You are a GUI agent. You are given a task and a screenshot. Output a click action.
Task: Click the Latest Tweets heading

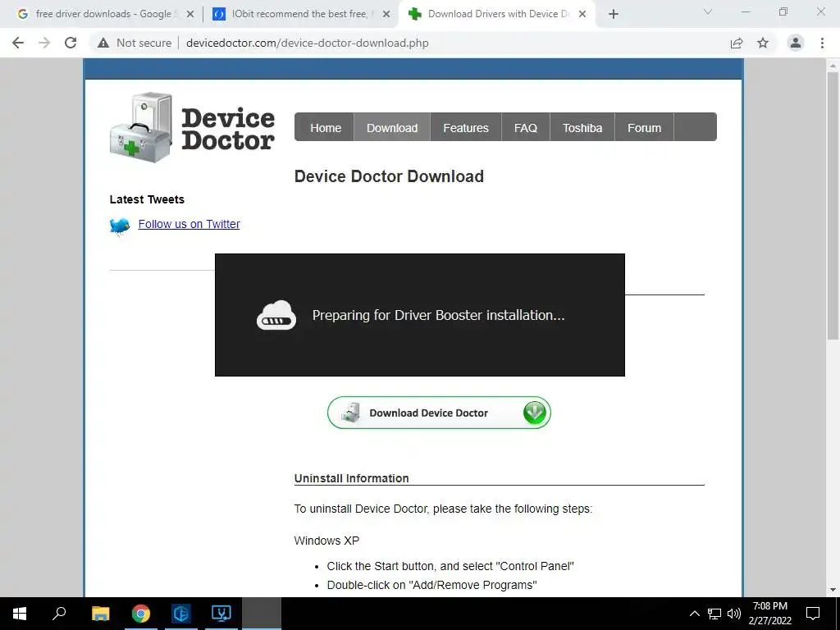(x=147, y=199)
